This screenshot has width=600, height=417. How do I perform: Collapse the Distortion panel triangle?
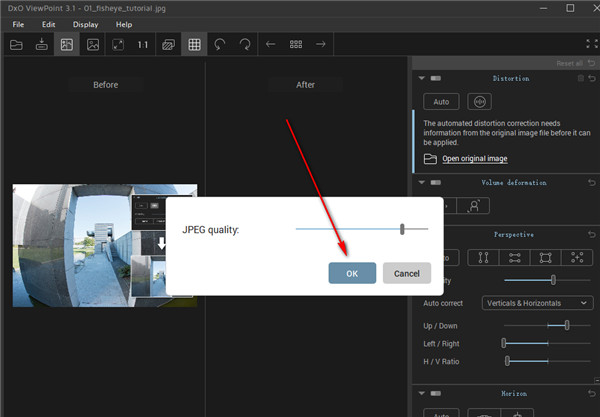421,78
